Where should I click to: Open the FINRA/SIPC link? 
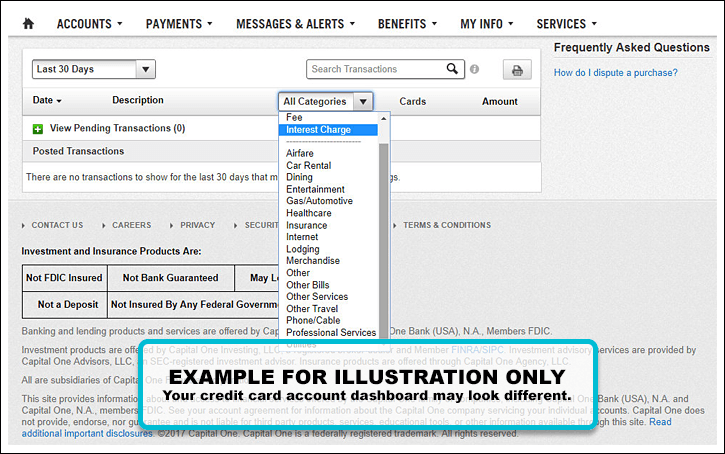(477, 350)
